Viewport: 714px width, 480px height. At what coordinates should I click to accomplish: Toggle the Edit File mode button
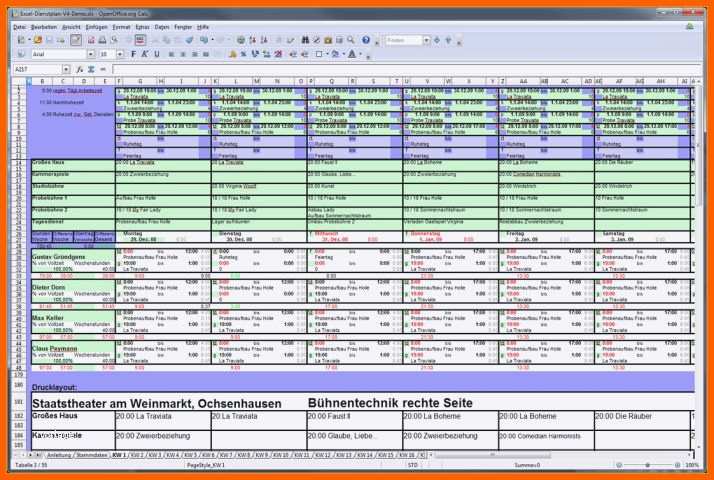76,40
